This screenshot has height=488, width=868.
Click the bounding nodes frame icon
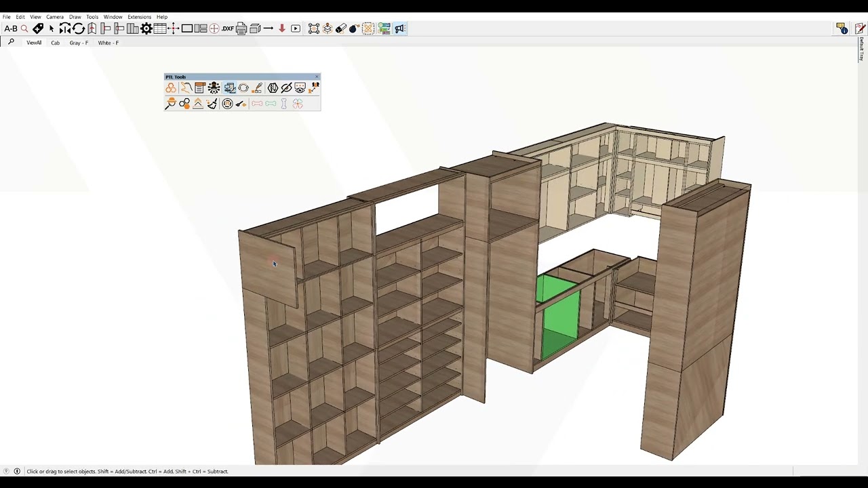coord(314,28)
